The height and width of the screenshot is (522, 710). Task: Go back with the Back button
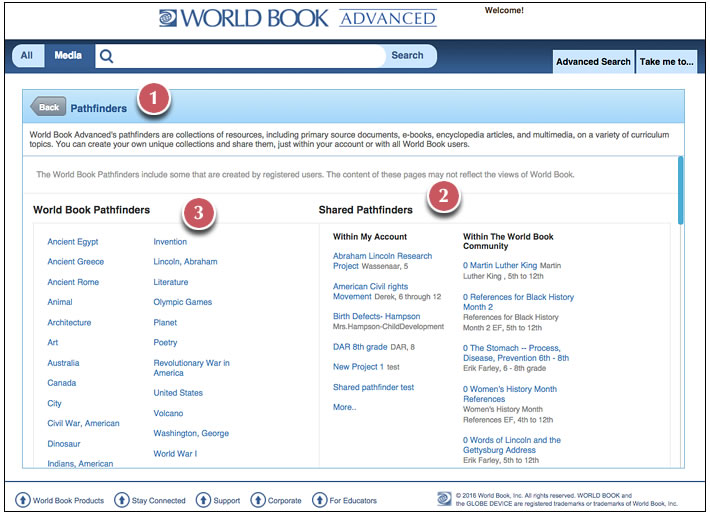(48, 107)
